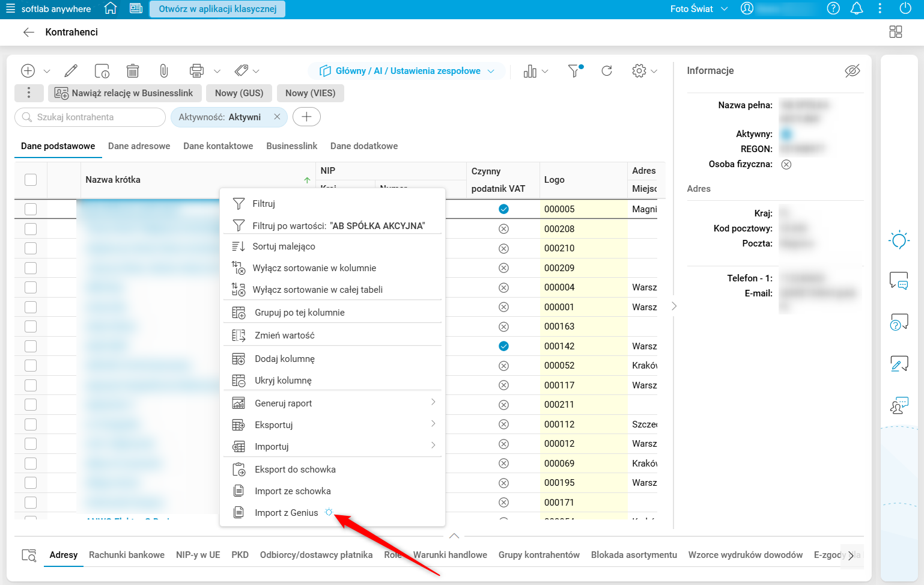Open the chart analysis icon
The image size is (924, 585).
click(530, 71)
